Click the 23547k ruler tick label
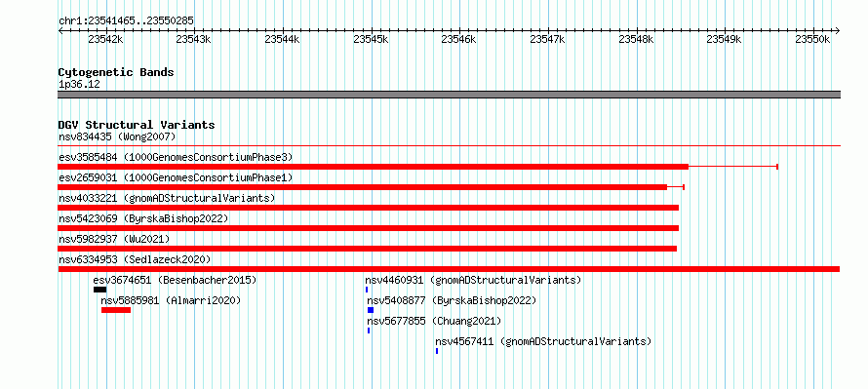Image resolution: width=868 pixels, height=389 pixels. click(x=547, y=39)
